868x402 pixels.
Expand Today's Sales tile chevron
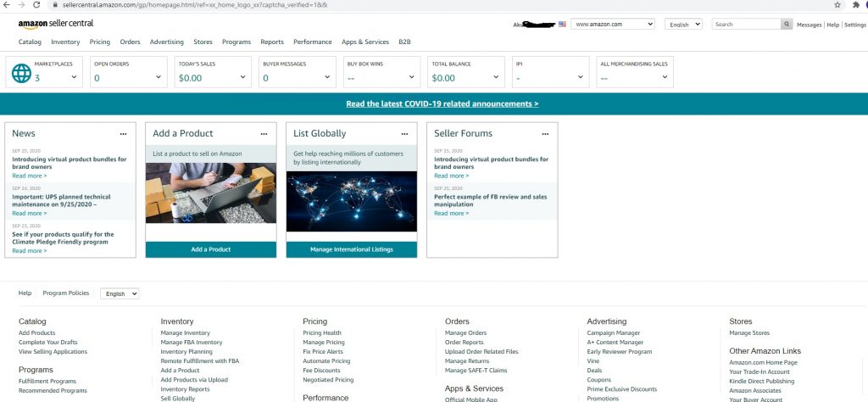(x=243, y=77)
